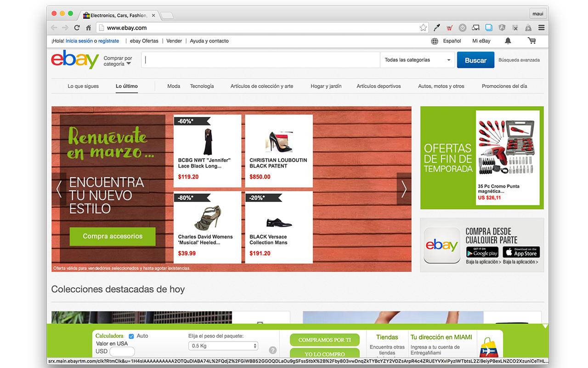588x368 pixels.
Task: Open the package weight 0.5 Kg dropdown
Action: point(223,346)
